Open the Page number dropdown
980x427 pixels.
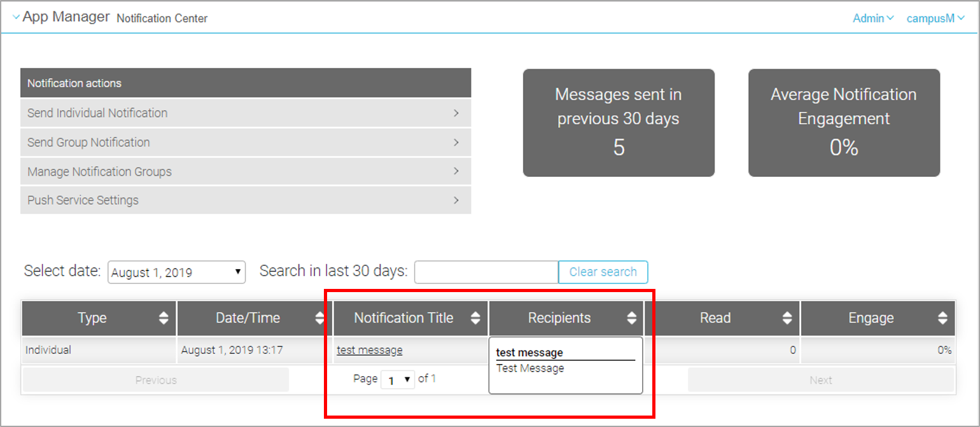coord(398,380)
